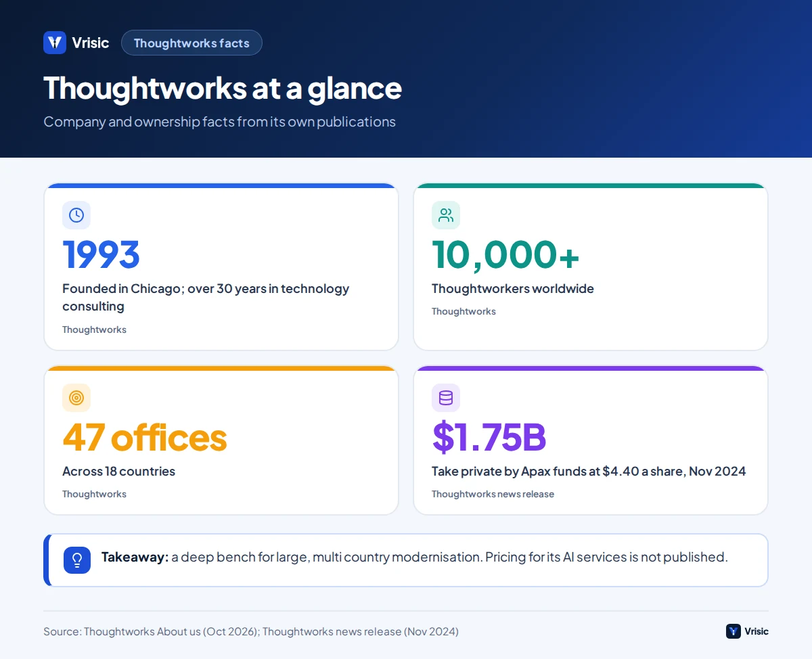Image resolution: width=812 pixels, height=659 pixels.
Task: Click 'Take private by Apax funds' text
Action: click(x=589, y=472)
